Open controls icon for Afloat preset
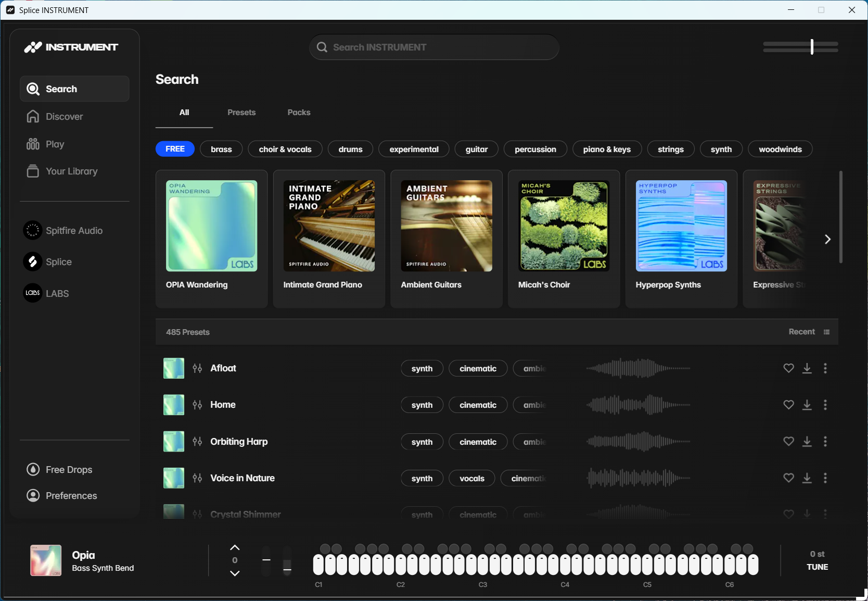This screenshot has height=601, width=868. 197,368
